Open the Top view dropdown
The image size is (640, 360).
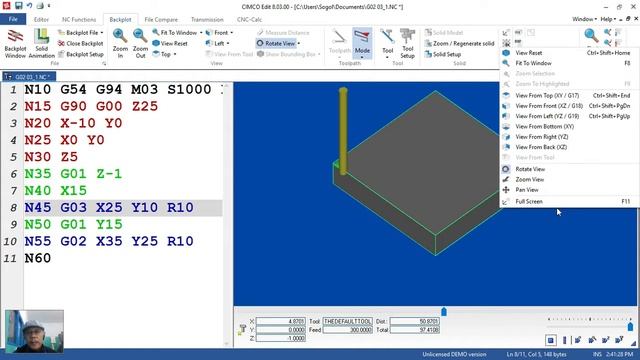tap(175, 54)
